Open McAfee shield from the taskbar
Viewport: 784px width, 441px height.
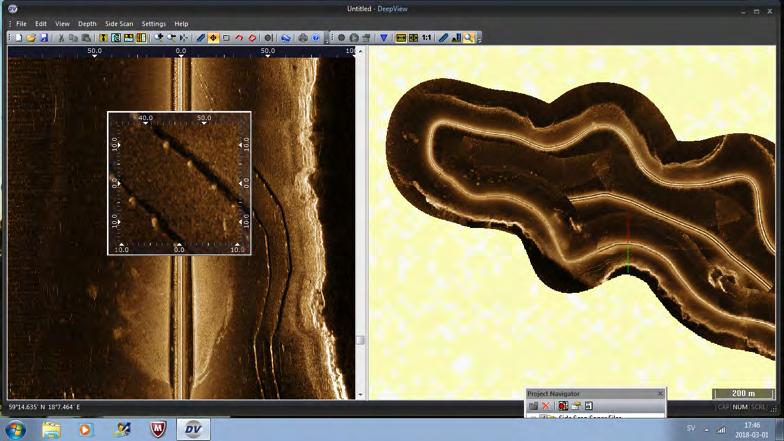pos(158,430)
